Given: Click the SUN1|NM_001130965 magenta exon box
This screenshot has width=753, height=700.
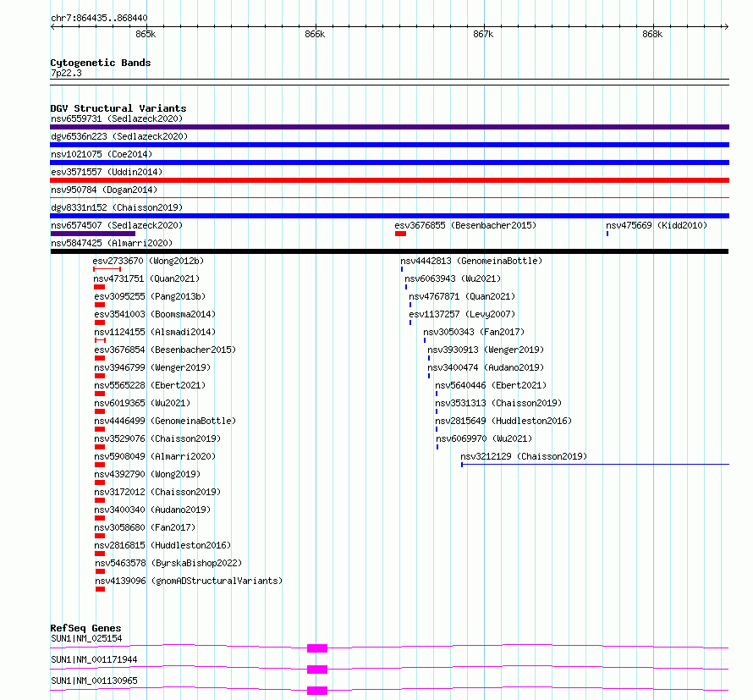Looking at the screenshot, I should [317, 691].
